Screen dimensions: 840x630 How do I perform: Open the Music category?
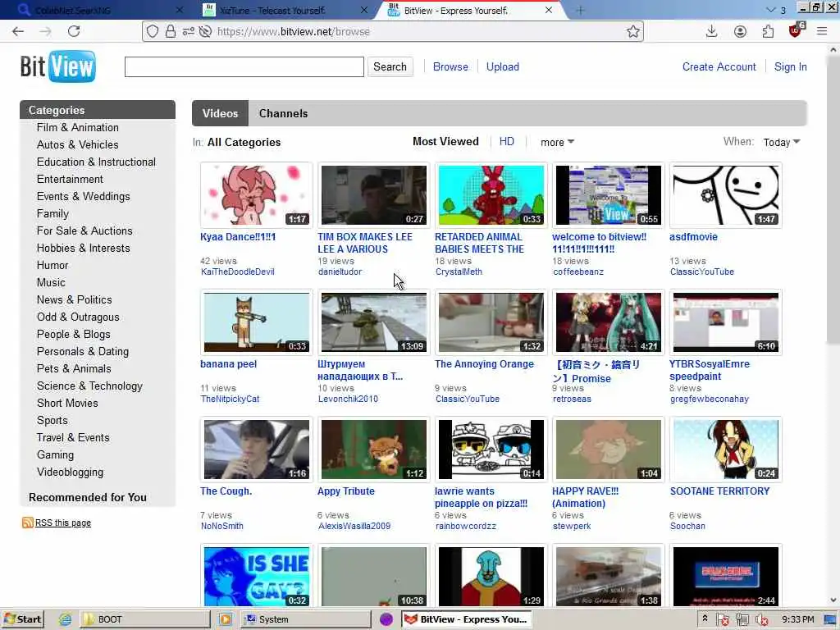pyautogui.click(x=51, y=282)
